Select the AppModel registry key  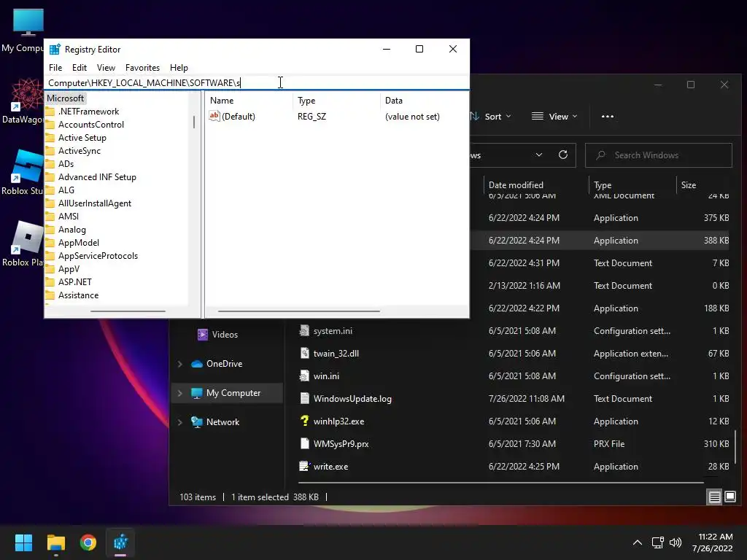click(79, 243)
